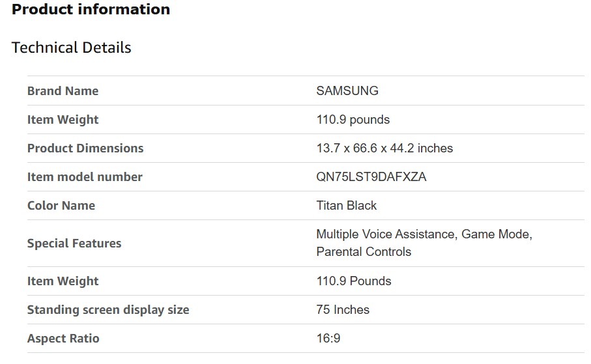Viewport: 591px width, 364px height.
Task: Select the 75 Inches screen size value
Action: (343, 310)
